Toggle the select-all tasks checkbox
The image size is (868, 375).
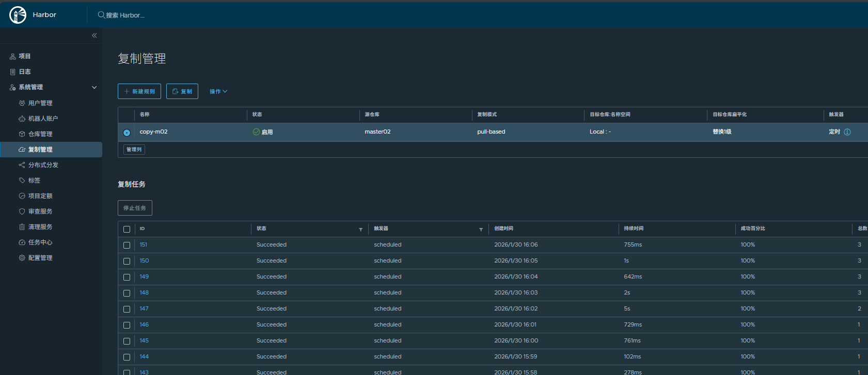point(127,230)
